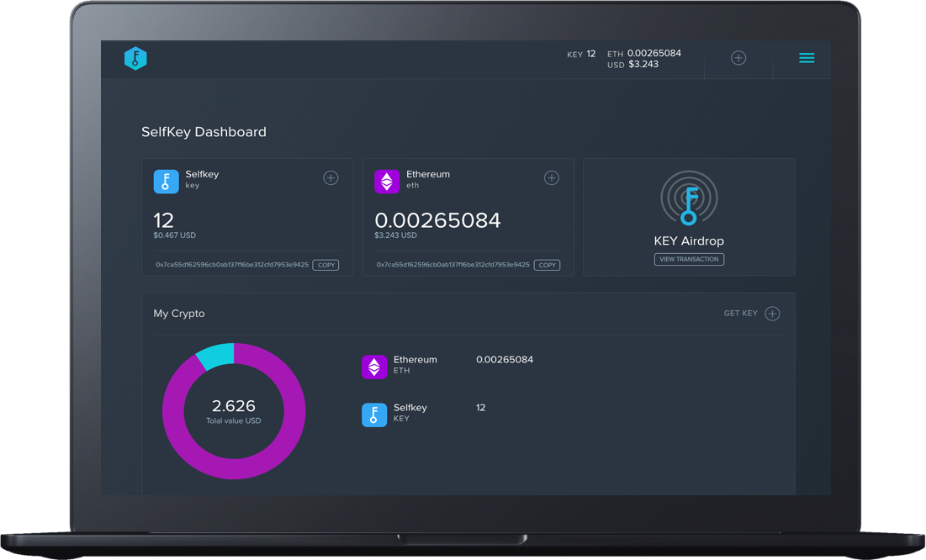Click the 0.00265084 Ethereum card balance
Viewport: 926px width, 560px height.
tap(437, 220)
